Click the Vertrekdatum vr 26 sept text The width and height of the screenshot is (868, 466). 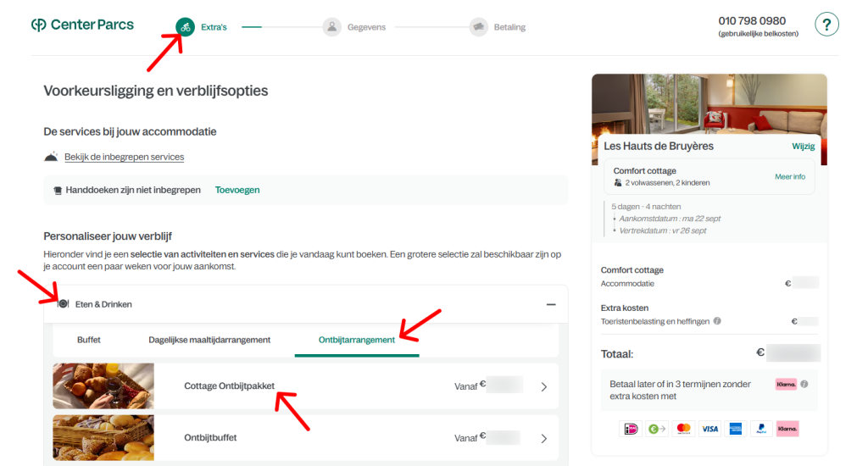[663, 230]
